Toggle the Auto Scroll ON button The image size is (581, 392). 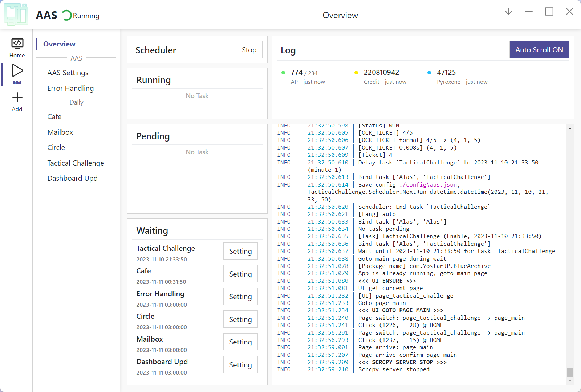(x=539, y=50)
